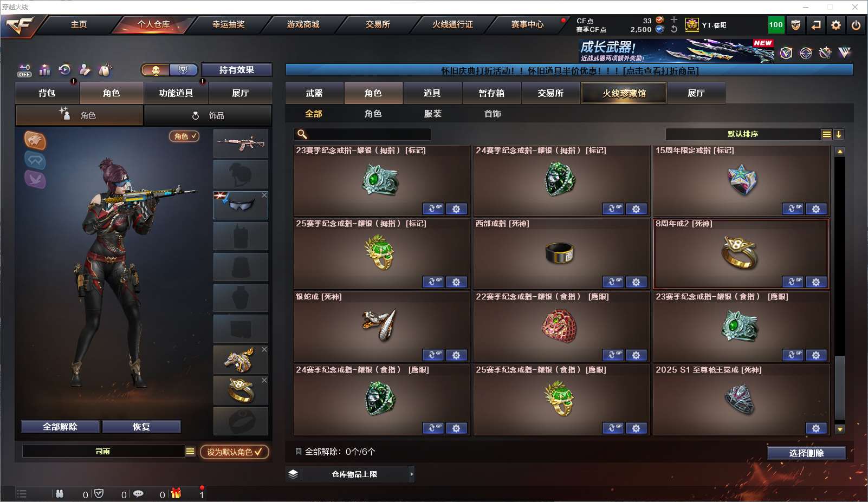Remove equipped glasses with its X
The image size is (868, 502).
coord(264,195)
